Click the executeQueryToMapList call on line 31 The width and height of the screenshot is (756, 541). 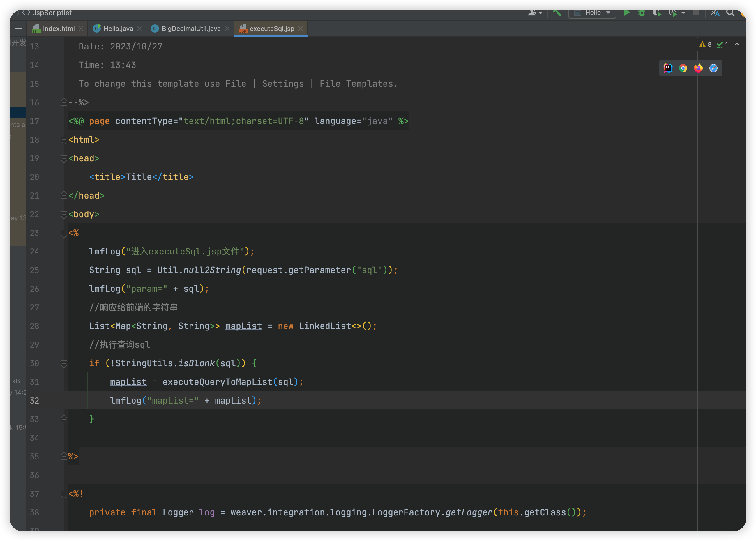(218, 382)
